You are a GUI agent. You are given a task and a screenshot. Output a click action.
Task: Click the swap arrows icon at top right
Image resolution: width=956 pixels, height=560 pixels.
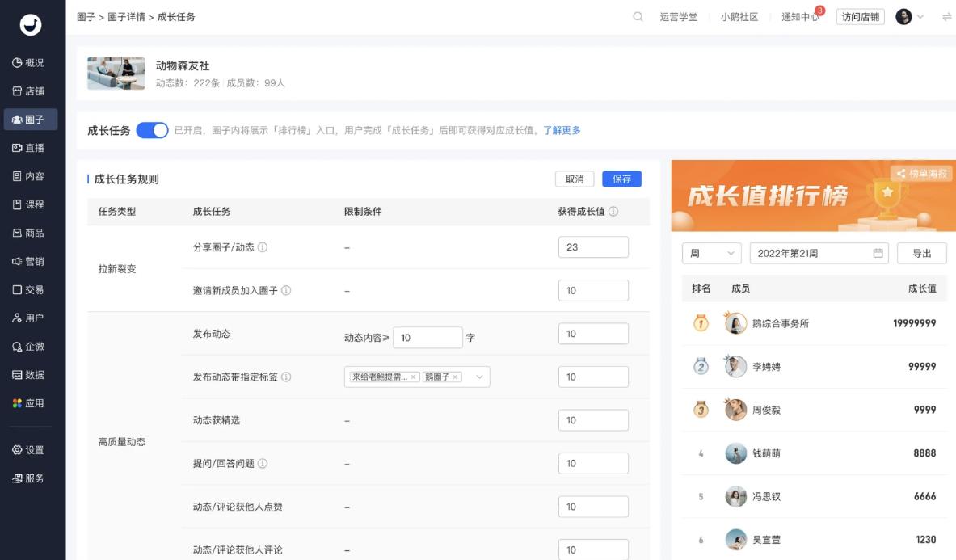click(x=946, y=17)
